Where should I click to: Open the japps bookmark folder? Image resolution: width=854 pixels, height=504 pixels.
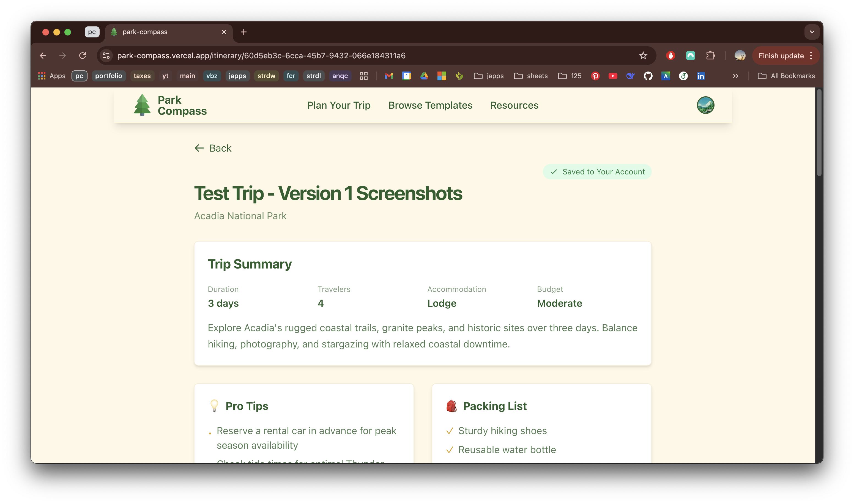point(488,76)
